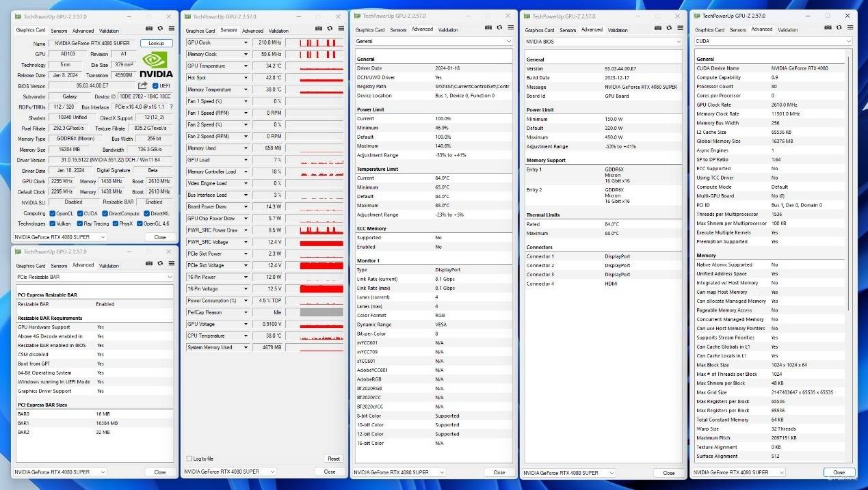868x490 pixels.
Task: Click camera icon in the NVIDIA BIOS window
Action: coord(658,29)
